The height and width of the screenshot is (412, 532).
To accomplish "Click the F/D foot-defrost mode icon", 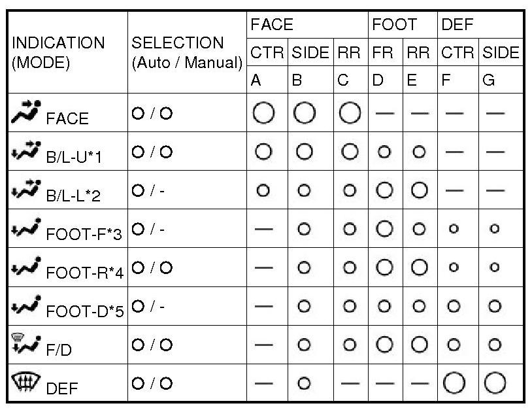I will 25,343.
